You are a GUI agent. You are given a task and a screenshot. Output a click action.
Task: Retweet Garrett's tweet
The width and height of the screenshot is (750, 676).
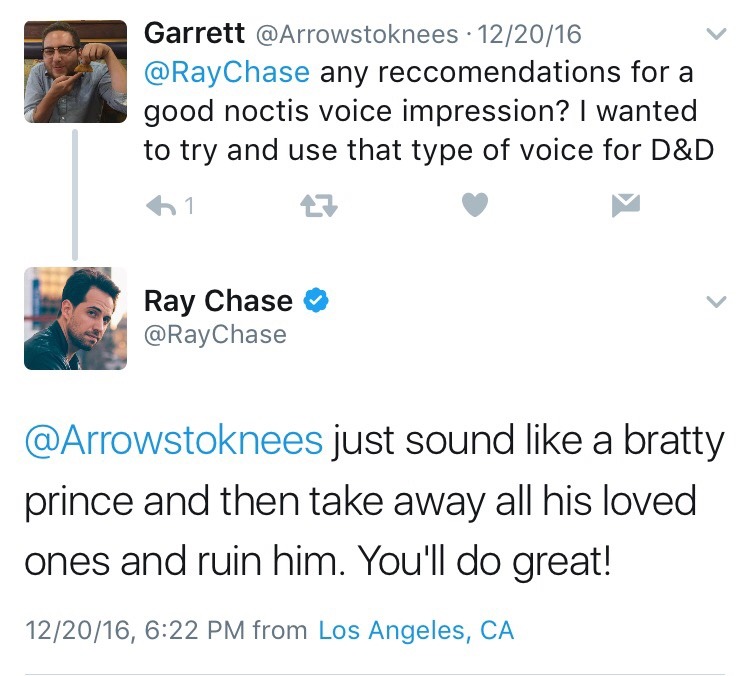pos(316,206)
